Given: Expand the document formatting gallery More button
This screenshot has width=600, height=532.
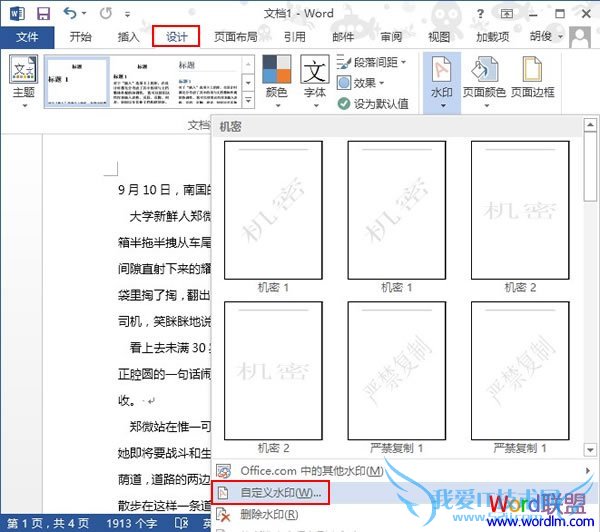Looking at the screenshot, I should [248, 100].
